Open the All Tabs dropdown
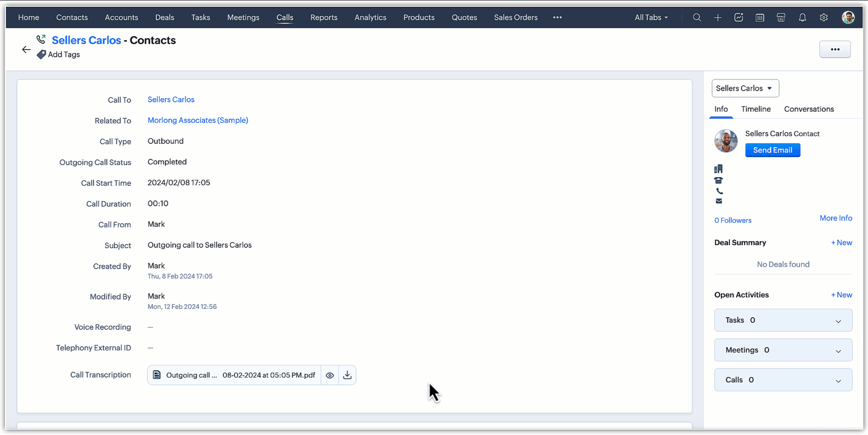Screen dimensions: 868x435 (x=651, y=17)
